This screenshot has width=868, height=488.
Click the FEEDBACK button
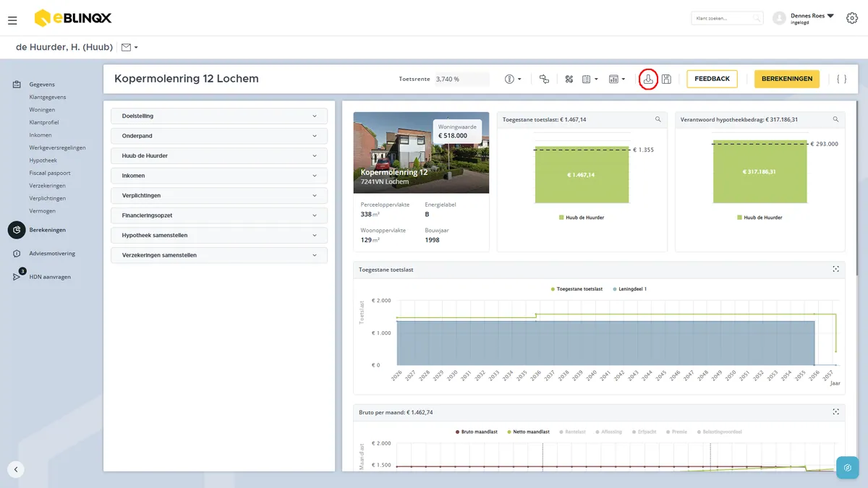pyautogui.click(x=712, y=79)
